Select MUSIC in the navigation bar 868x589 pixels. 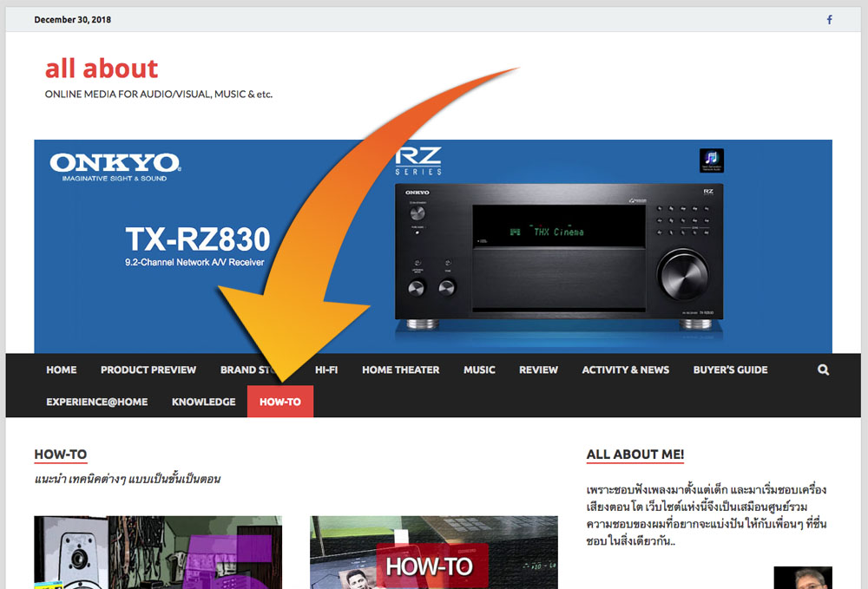[x=479, y=370]
